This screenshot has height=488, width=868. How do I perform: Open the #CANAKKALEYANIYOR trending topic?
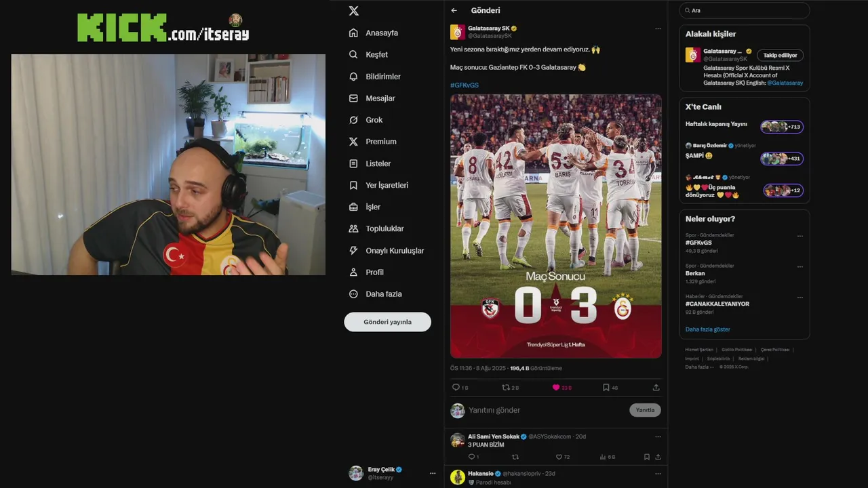(x=717, y=304)
